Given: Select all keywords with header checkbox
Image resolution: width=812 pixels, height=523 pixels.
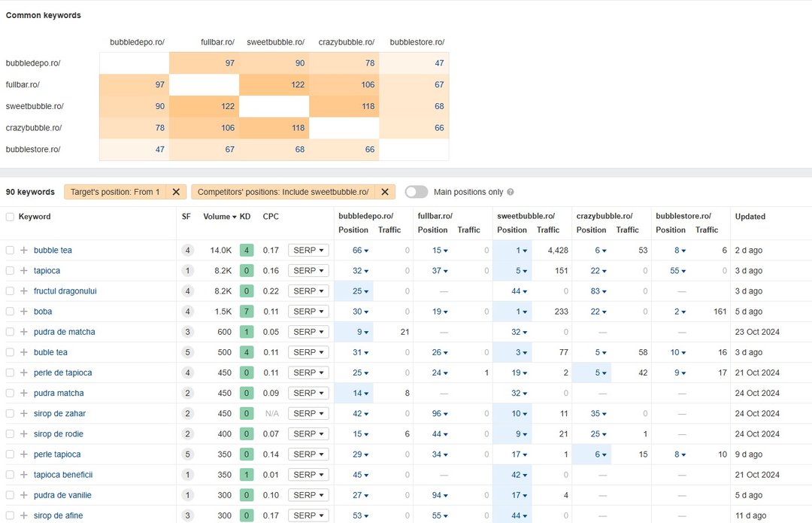Looking at the screenshot, I should tap(10, 217).
